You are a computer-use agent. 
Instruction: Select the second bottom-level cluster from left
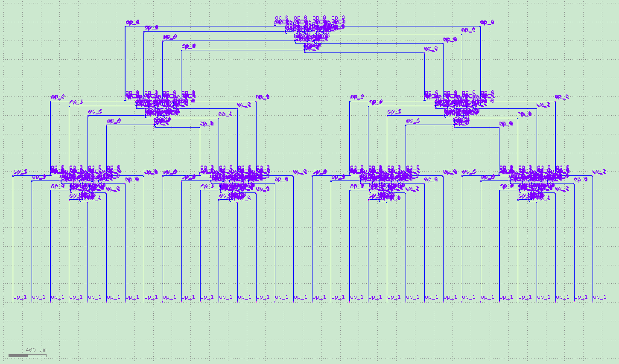pyautogui.click(x=235, y=184)
